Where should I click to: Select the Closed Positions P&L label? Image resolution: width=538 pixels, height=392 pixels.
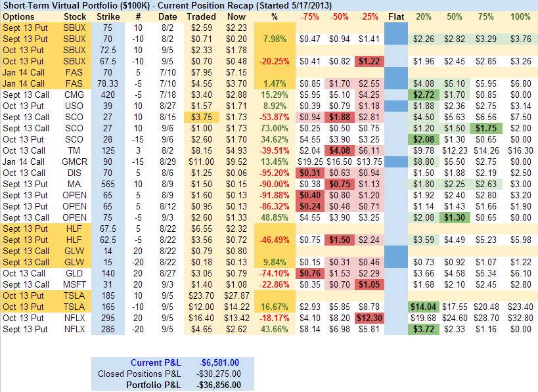click(x=140, y=374)
